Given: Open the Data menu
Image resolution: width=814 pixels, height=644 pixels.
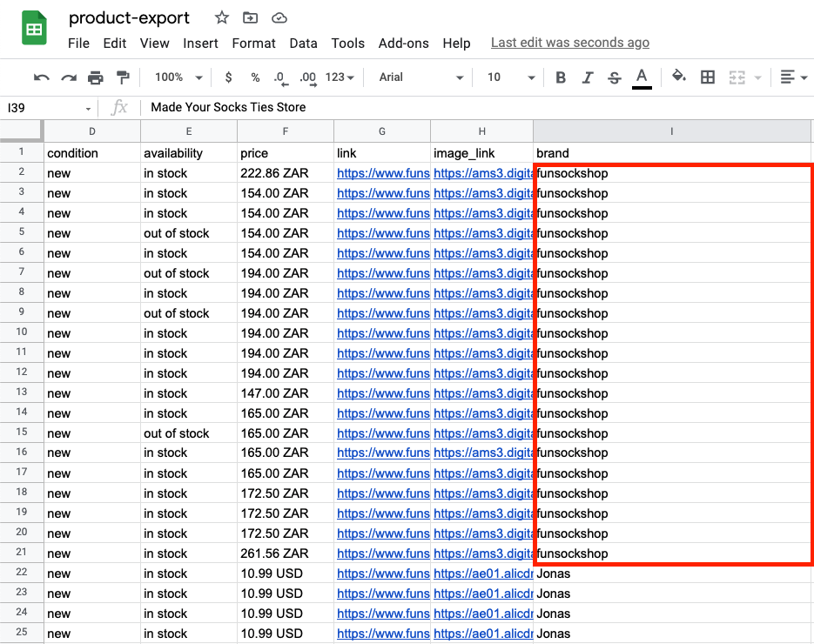Looking at the screenshot, I should [x=303, y=43].
